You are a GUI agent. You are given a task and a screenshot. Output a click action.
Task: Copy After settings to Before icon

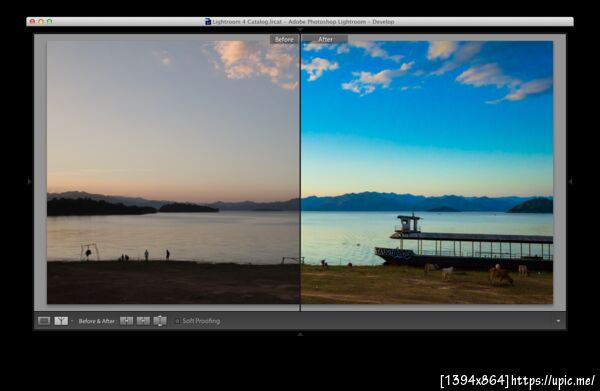(x=143, y=321)
